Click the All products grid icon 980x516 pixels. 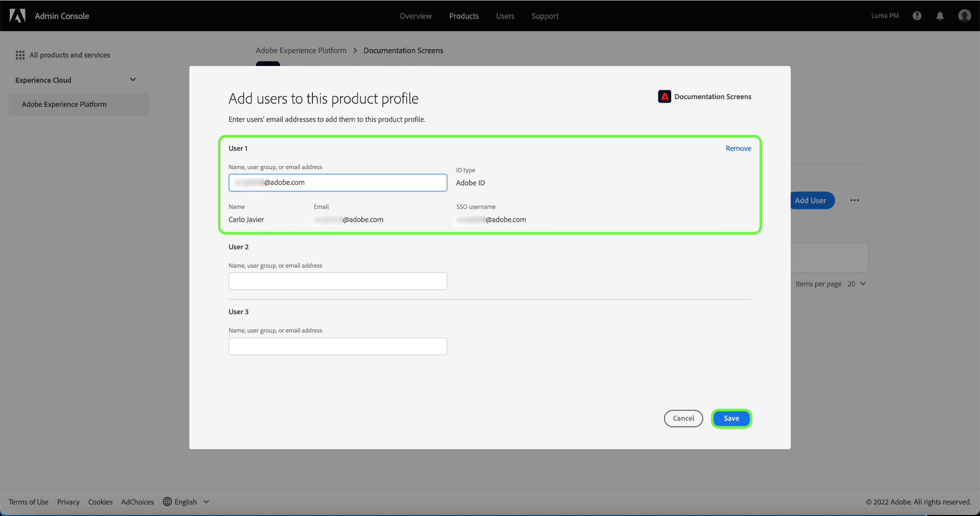coord(20,55)
